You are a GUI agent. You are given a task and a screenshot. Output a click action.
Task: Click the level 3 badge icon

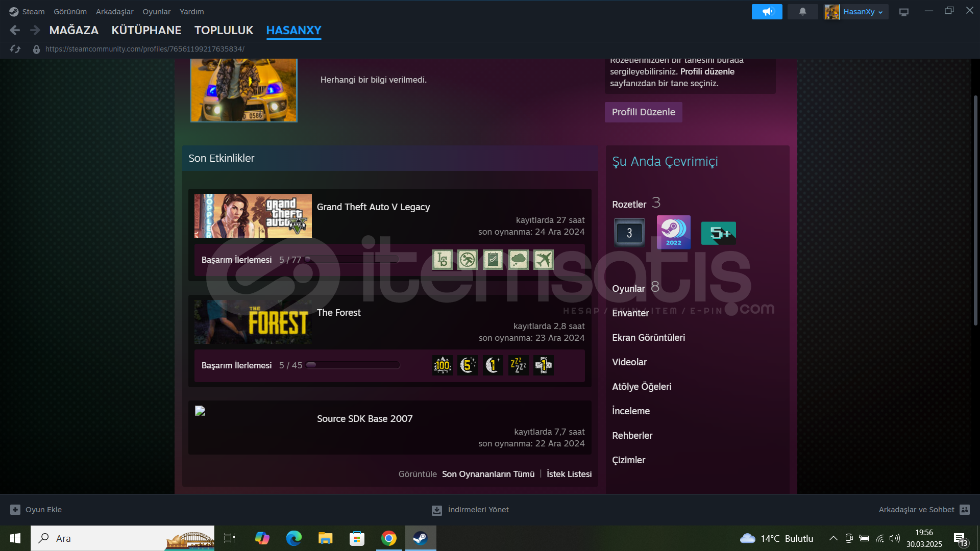(629, 233)
